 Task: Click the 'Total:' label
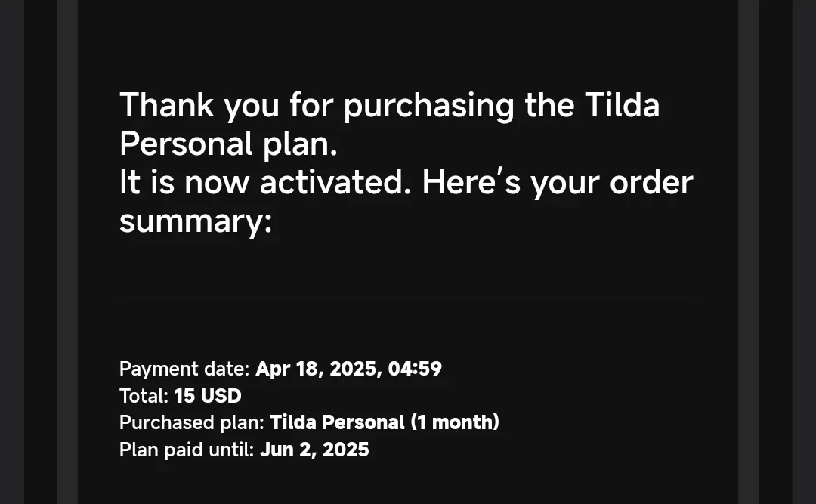[x=144, y=396]
